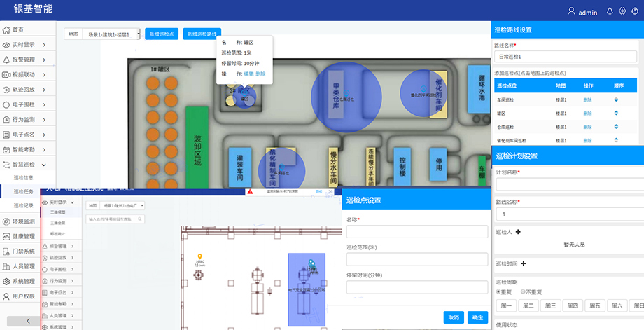Add time with 巡检时间 plus icon

click(523, 263)
